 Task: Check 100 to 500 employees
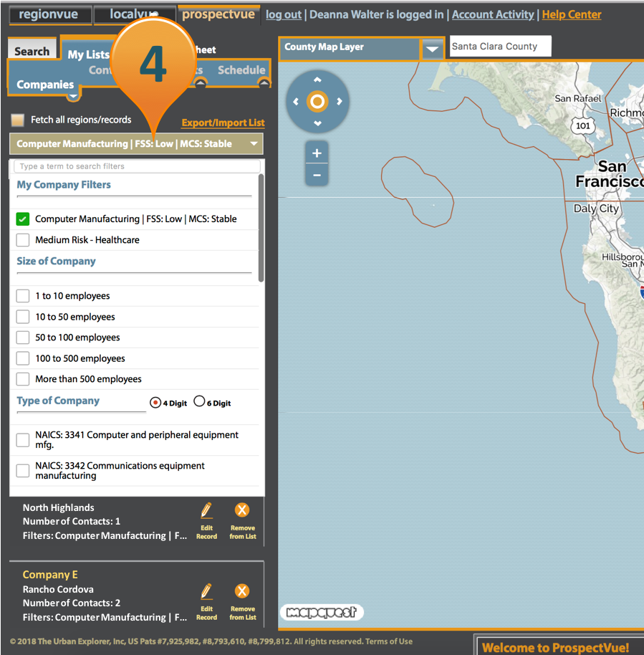(22, 358)
